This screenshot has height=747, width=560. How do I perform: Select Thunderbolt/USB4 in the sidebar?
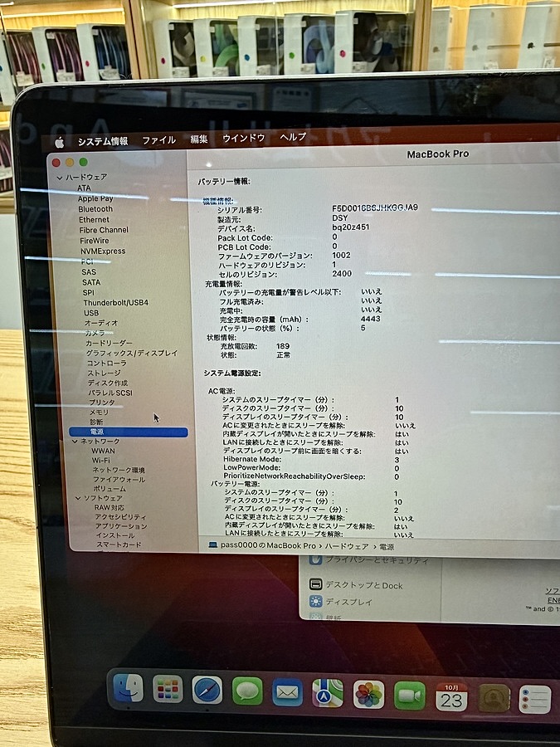tap(115, 303)
